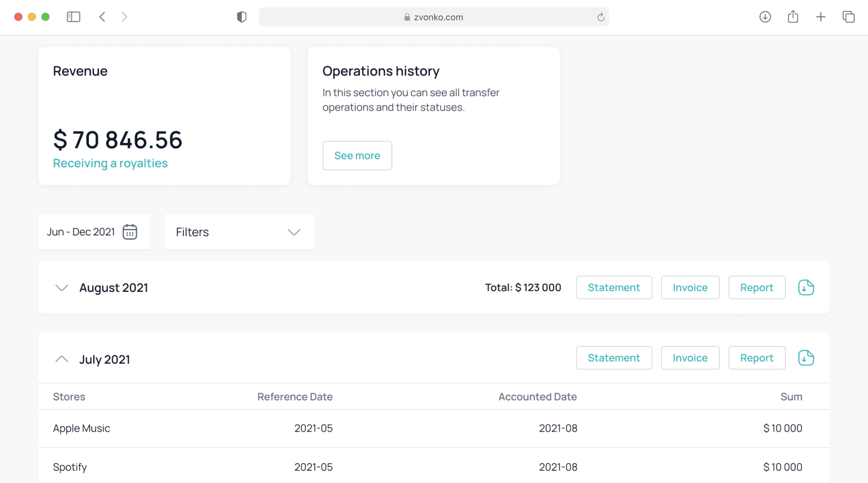Open the Filters dropdown

tap(239, 232)
